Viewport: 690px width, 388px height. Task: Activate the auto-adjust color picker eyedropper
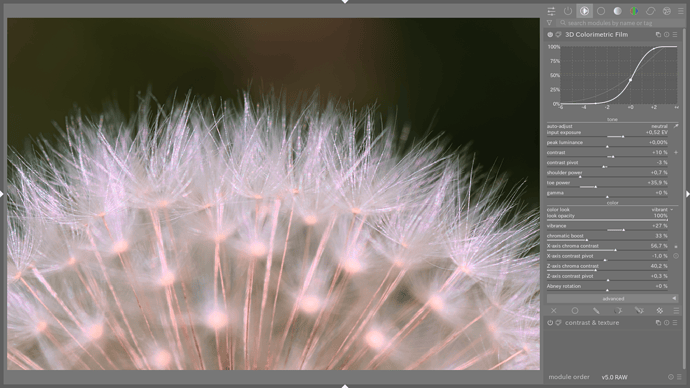tap(676, 126)
